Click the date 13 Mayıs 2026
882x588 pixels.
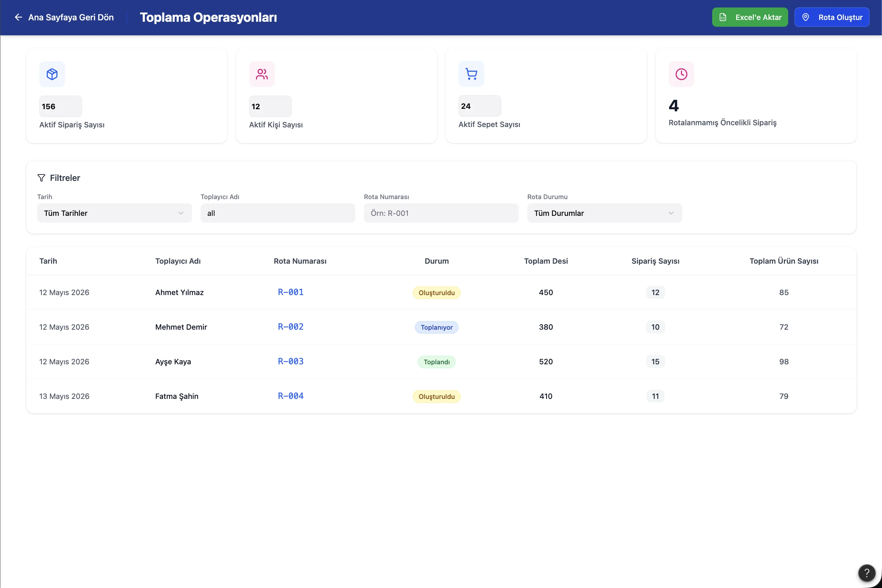(x=64, y=396)
